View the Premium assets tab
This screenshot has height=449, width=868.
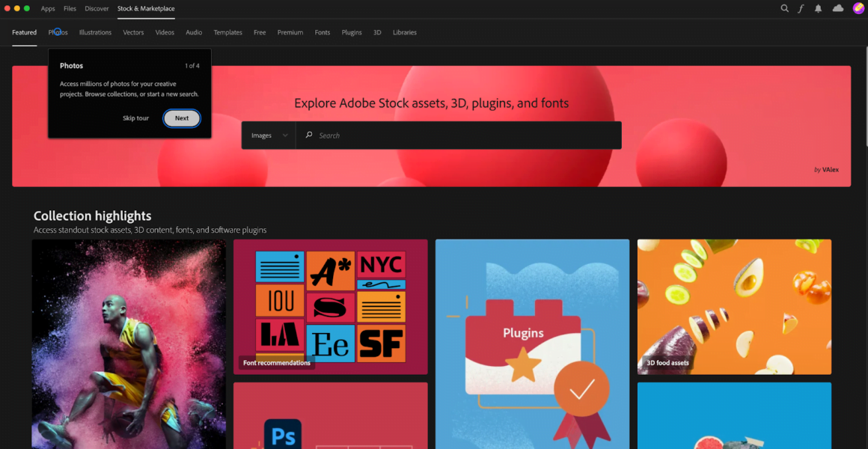click(290, 32)
